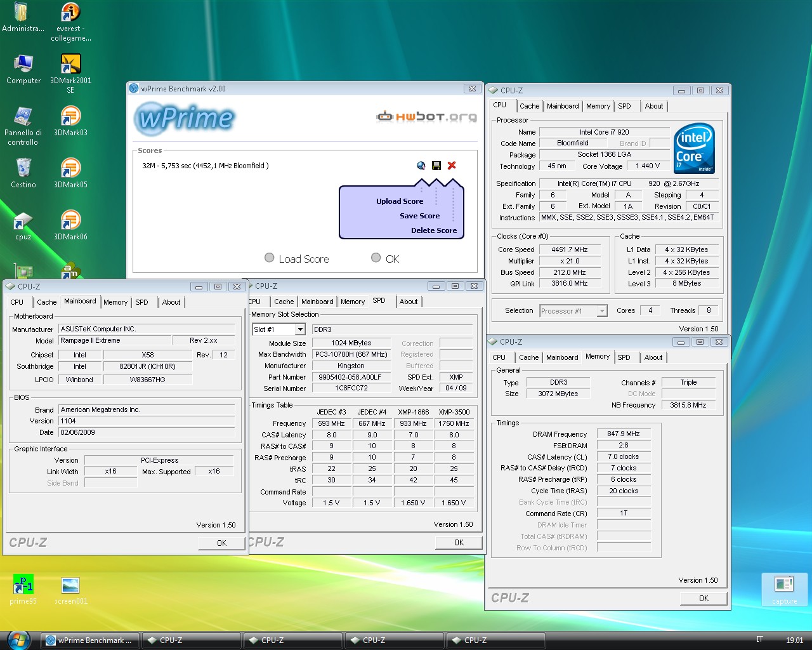
Task: Launch the 3DMark2001 SE shortcut
Action: pyautogui.click(x=70, y=74)
